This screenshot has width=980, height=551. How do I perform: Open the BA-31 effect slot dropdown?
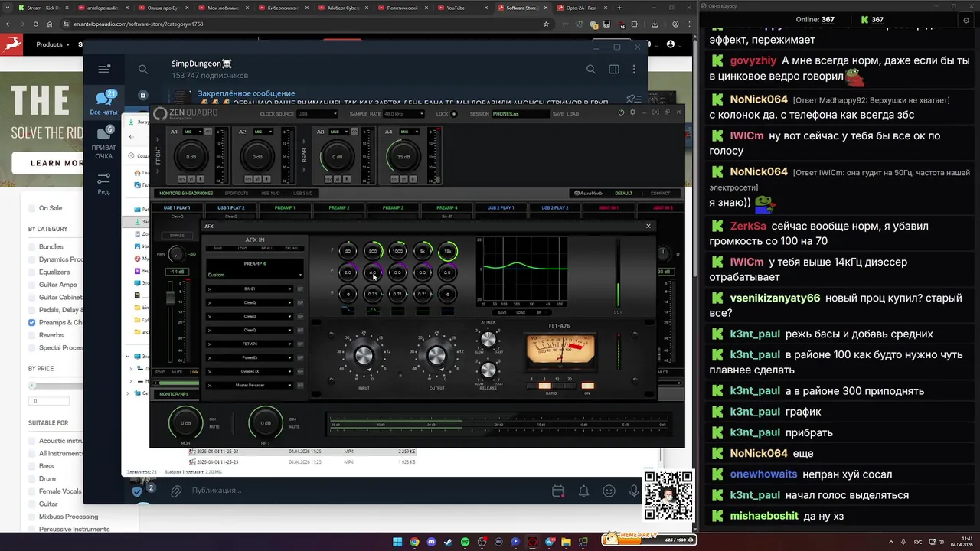[x=250, y=289]
